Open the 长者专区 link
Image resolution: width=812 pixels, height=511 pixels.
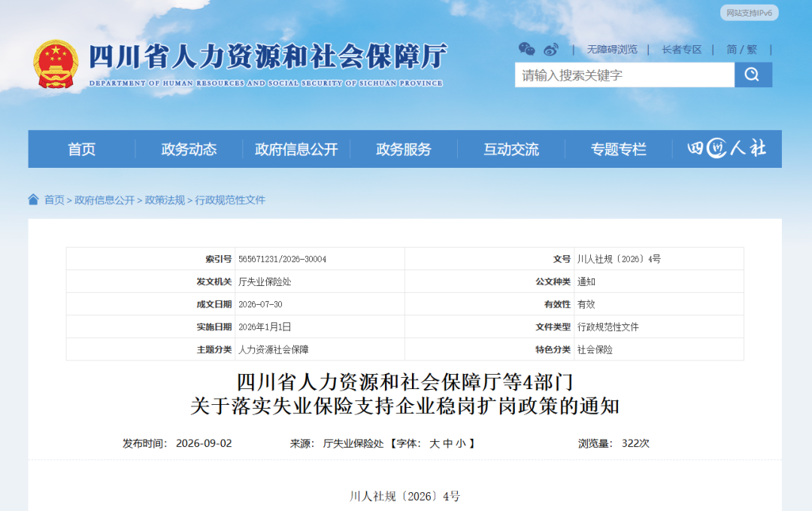(x=681, y=50)
